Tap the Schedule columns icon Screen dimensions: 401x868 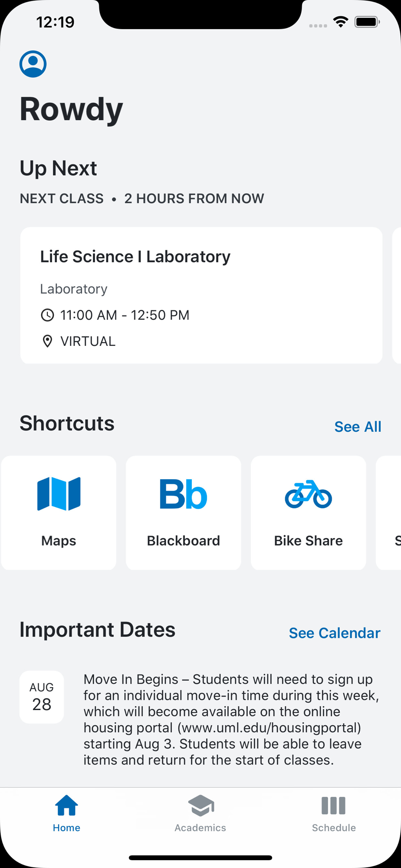pyautogui.click(x=333, y=806)
